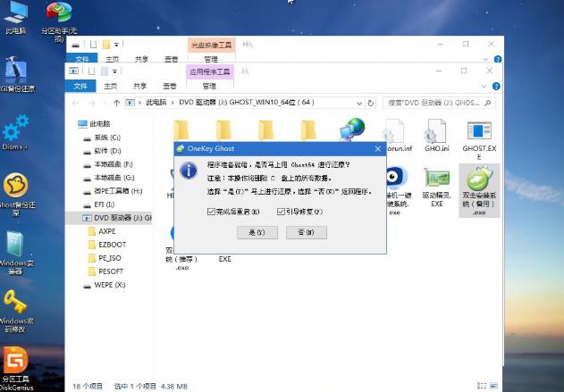
Task: Click breadcrumb arrow after 此电脑
Action: [173, 103]
